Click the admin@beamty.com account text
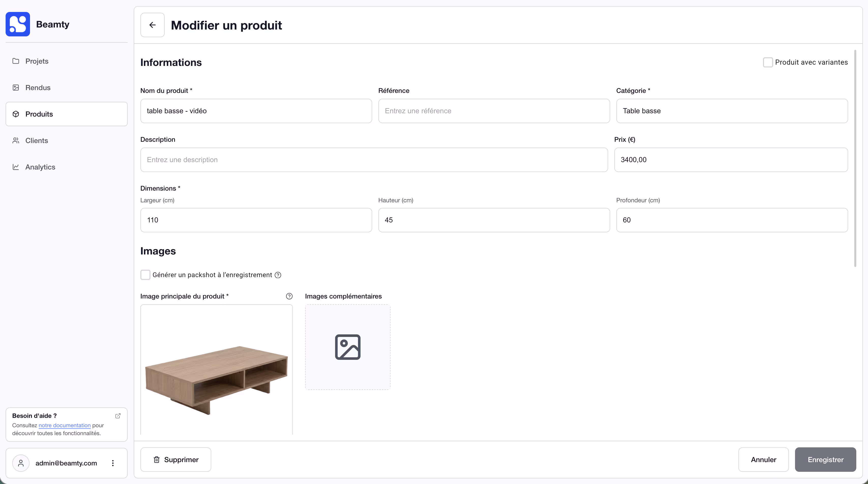Image resolution: width=868 pixels, height=484 pixels. pyautogui.click(x=66, y=463)
